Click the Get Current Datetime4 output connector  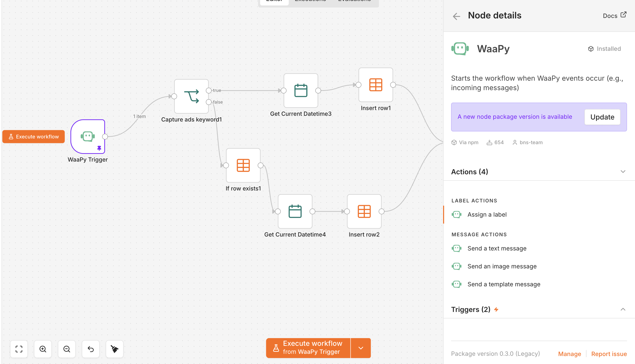(312, 211)
